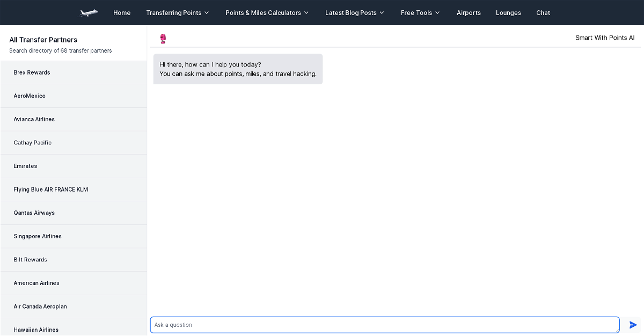Image resolution: width=644 pixels, height=336 pixels.
Task: Send the message with the arrow icon
Action: [x=633, y=325]
